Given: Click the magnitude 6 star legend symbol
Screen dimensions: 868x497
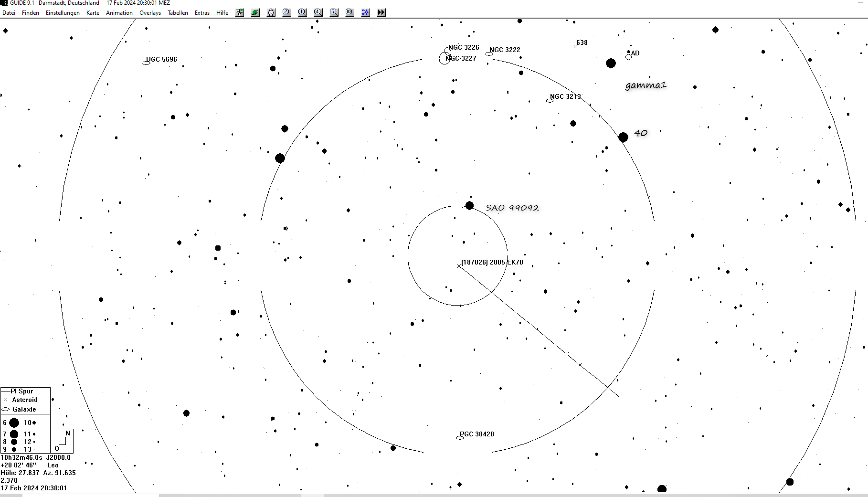Looking at the screenshot, I should coord(14,423).
